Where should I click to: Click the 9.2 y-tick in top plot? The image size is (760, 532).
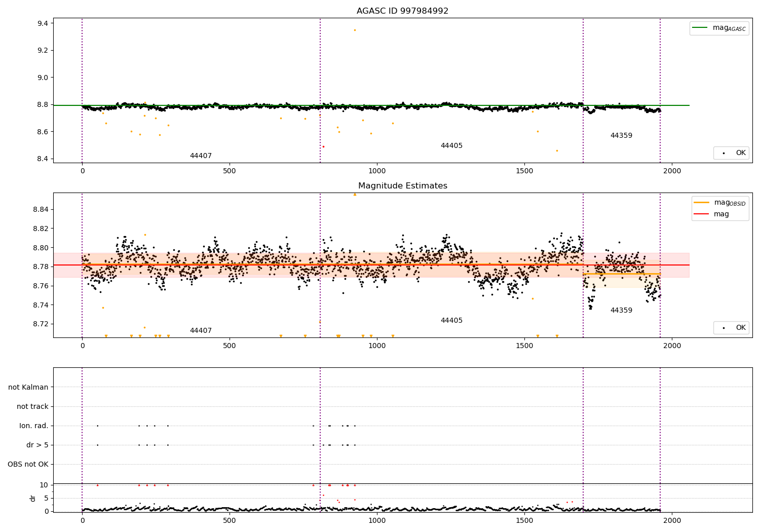point(43,50)
